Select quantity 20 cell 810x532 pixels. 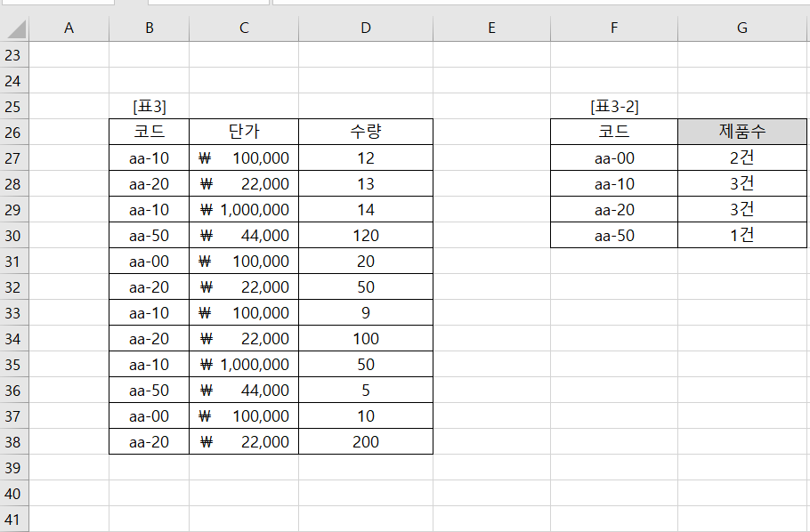click(x=366, y=262)
